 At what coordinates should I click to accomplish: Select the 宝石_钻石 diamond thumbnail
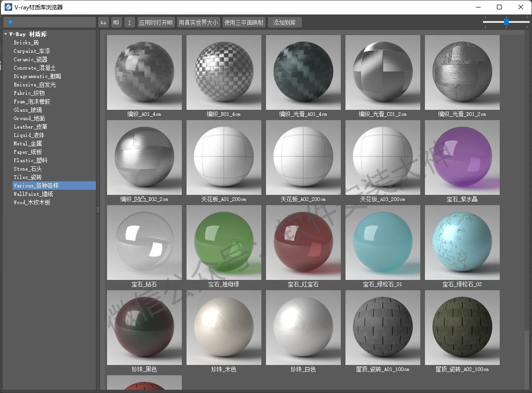144,243
